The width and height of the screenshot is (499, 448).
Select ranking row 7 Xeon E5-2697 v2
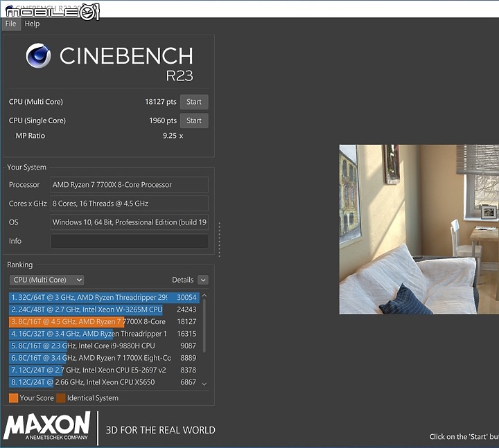click(104, 370)
